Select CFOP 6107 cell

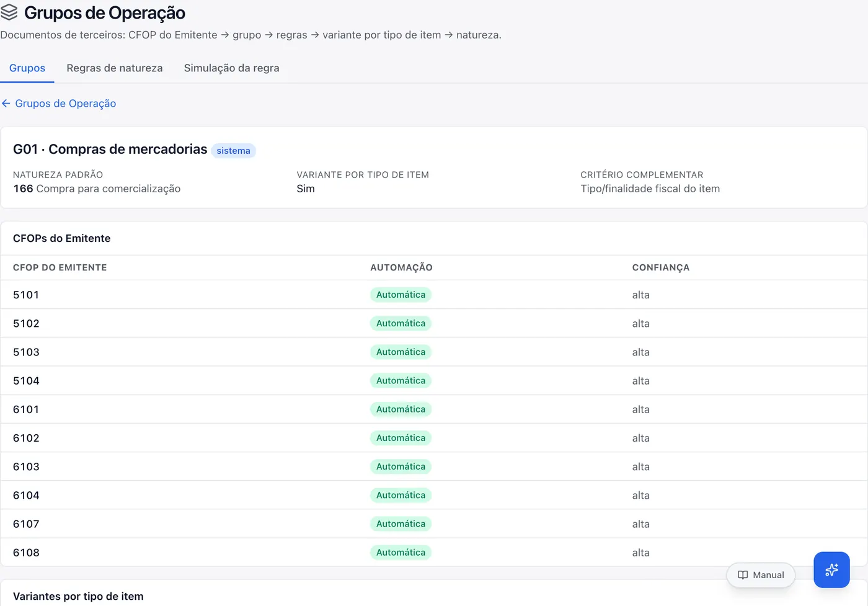point(26,524)
